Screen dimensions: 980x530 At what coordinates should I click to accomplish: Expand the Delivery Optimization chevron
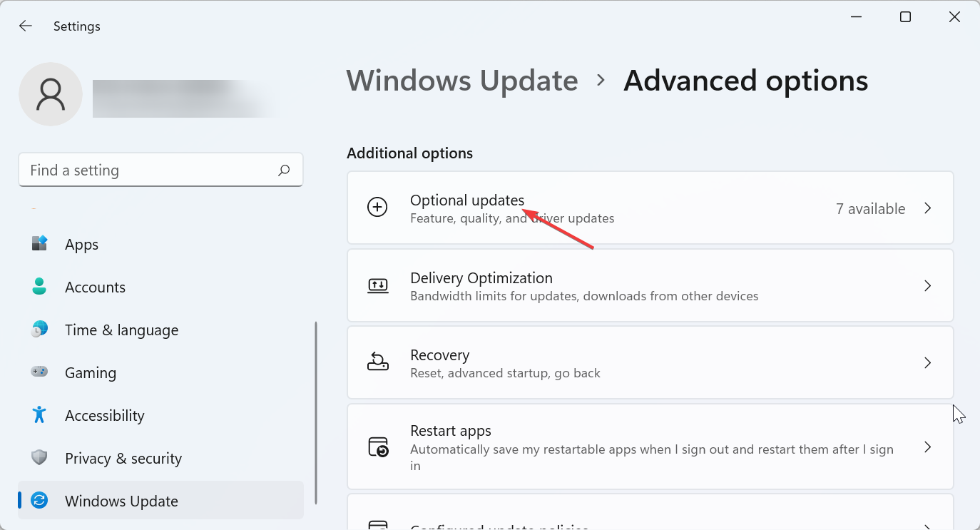tap(928, 286)
